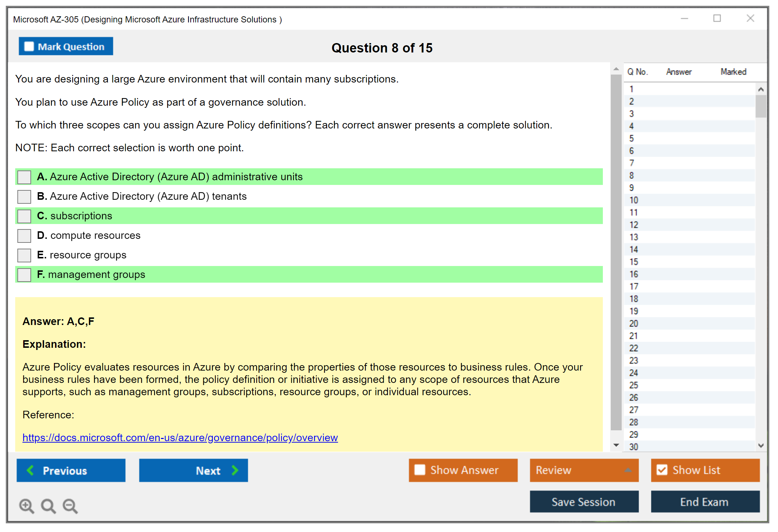Click question pane scroll-down arrow
Image resolution: width=778 pixels, height=532 pixels.
click(x=616, y=445)
